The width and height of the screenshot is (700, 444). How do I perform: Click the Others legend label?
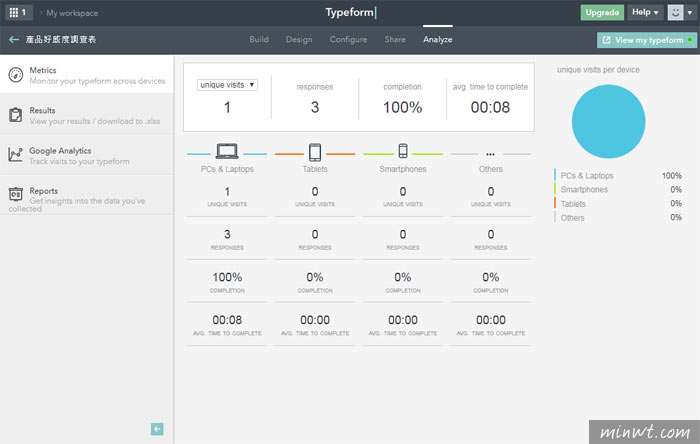(x=572, y=218)
